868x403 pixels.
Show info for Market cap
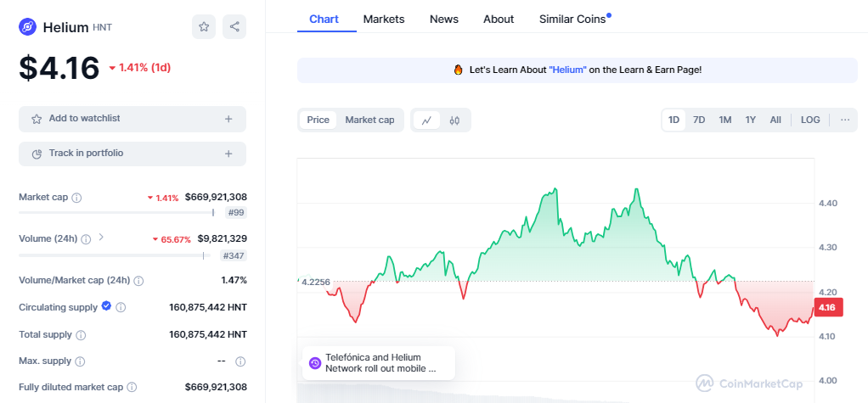pyautogui.click(x=77, y=198)
